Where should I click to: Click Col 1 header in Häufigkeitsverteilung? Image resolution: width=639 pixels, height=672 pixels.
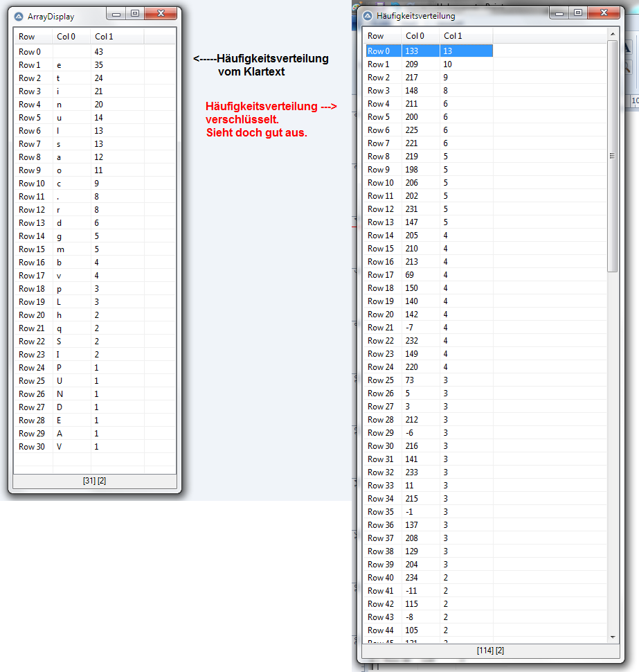coord(453,36)
